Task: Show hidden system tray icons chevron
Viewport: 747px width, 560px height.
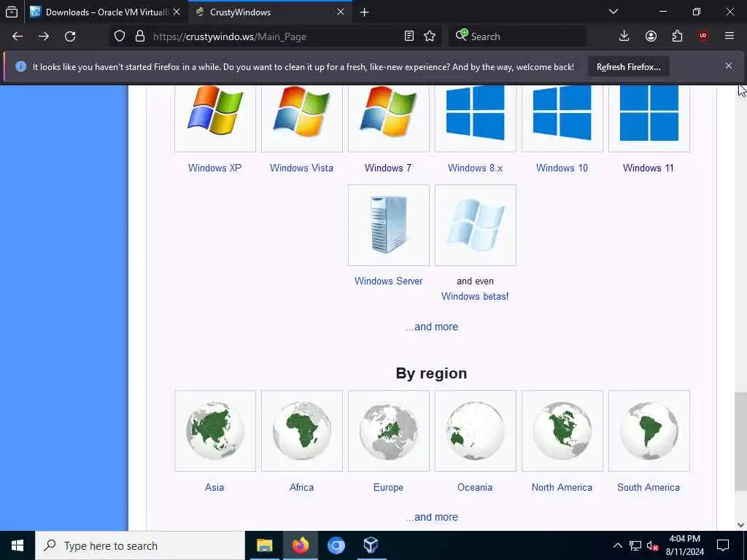Action: point(617,545)
